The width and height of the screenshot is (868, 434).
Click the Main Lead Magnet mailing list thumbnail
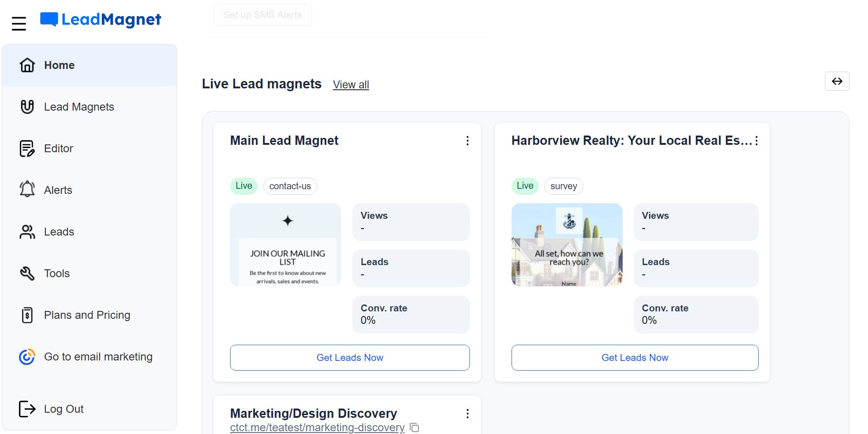285,245
